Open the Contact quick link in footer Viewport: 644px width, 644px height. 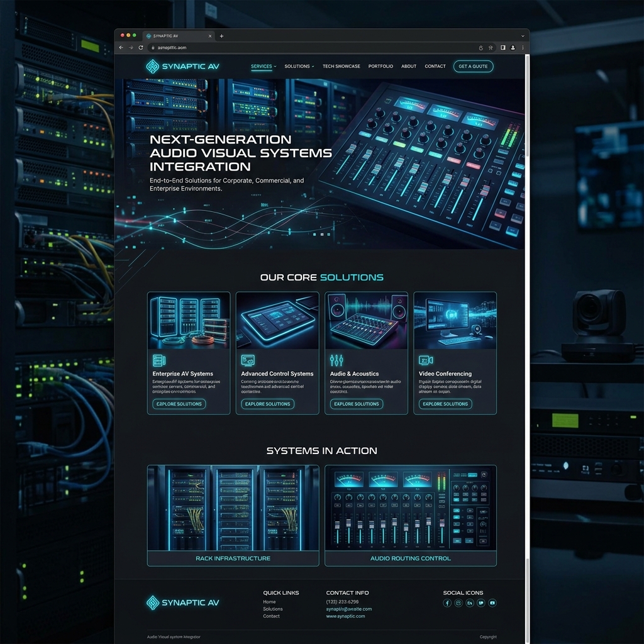click(272, 616)
